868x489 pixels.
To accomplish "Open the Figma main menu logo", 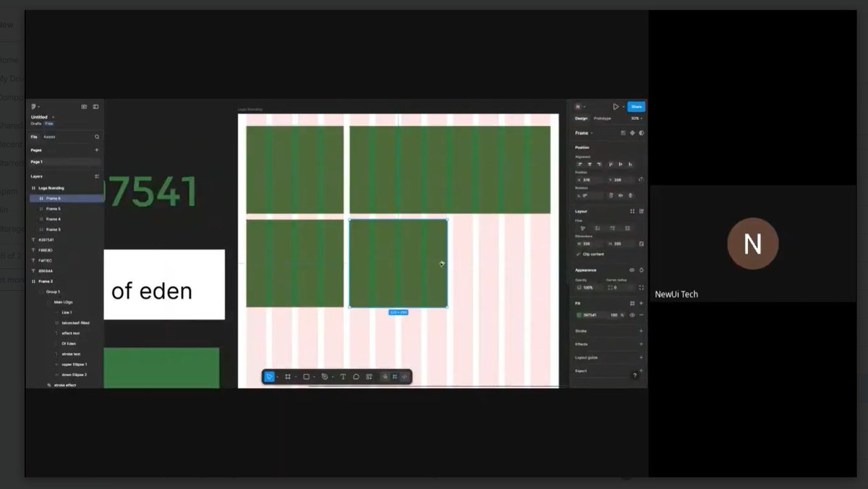I will tap(34, 106).
